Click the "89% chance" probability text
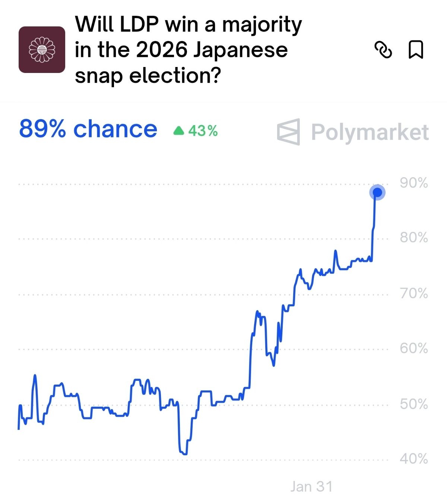Viewport: 447px width, 504px height. pos(88,130)
